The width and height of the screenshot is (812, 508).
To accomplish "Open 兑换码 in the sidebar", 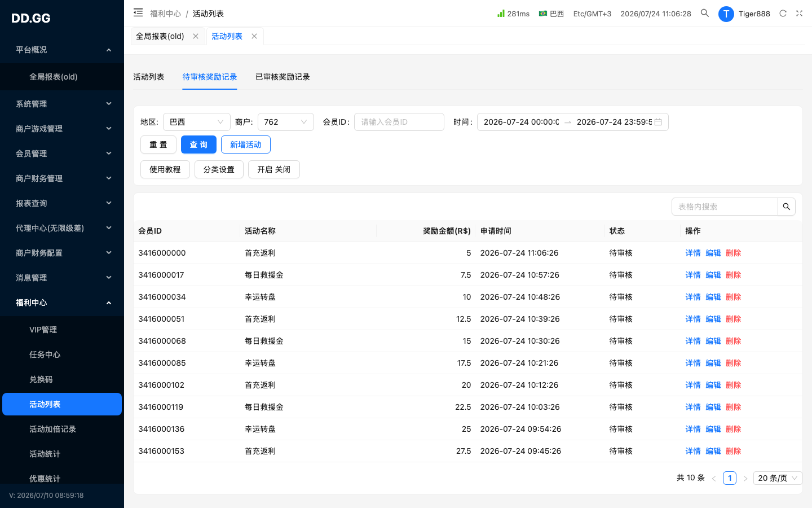I will [x=62, y=379].
